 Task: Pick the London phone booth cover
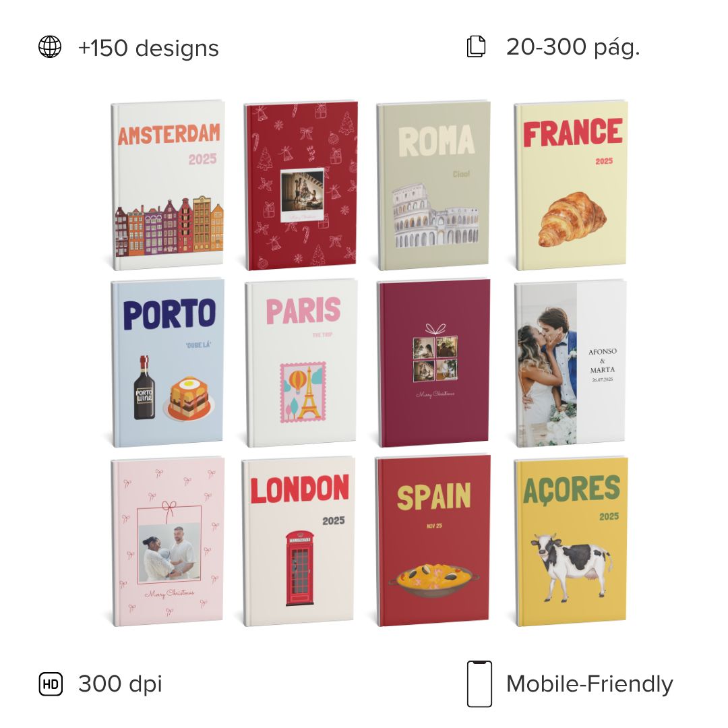coord(299,541)
